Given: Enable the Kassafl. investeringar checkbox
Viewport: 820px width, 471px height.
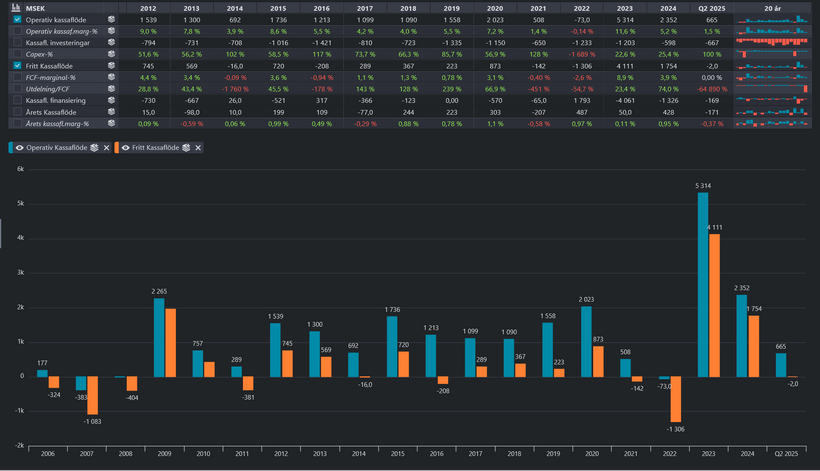Looking at the screenshot, I should (x=17, y=43).
